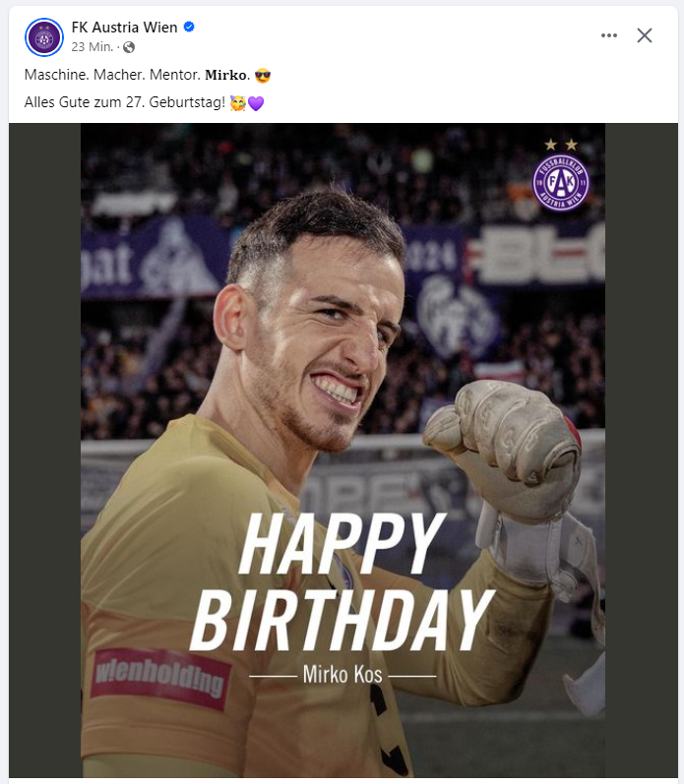Click the sunglasses emoji in the post text
The height and width of the screenshot is (784, 684).
[x=263, y=76]
